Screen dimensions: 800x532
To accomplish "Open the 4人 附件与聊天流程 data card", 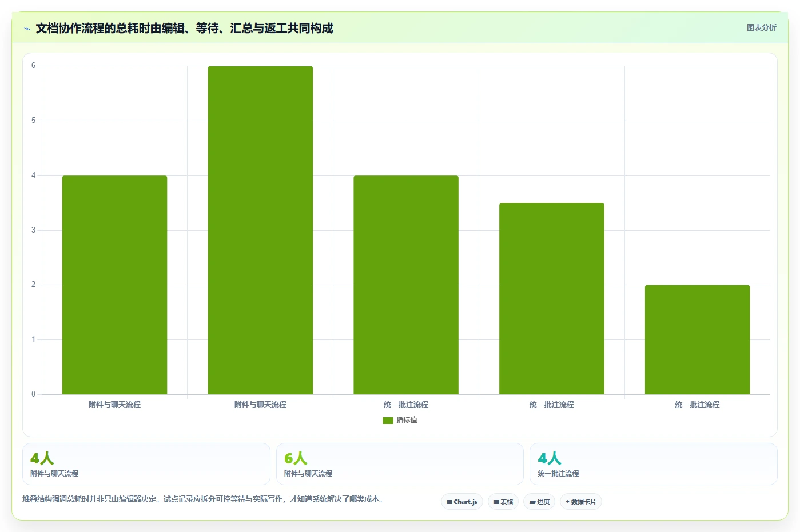I will click(146, 464).
